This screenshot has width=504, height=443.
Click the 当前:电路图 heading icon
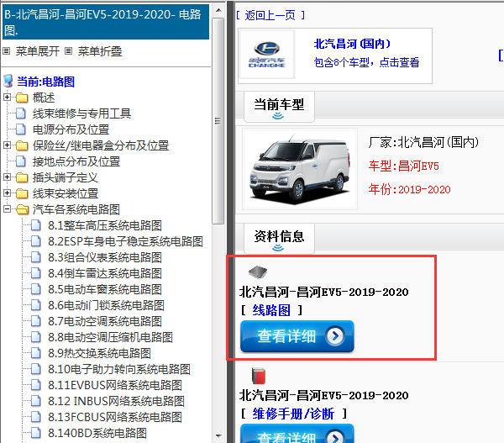(8, 82)
